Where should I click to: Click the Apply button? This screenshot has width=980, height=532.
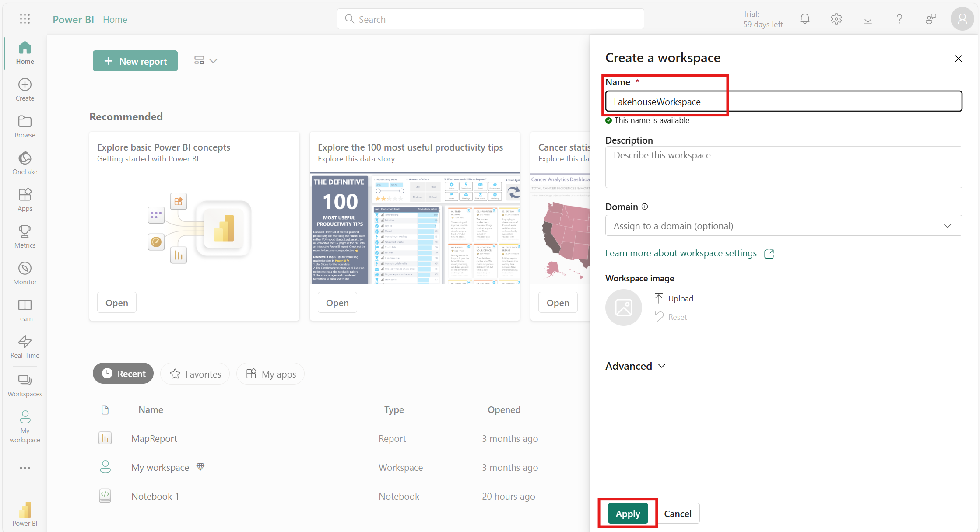tap(627, 514)
